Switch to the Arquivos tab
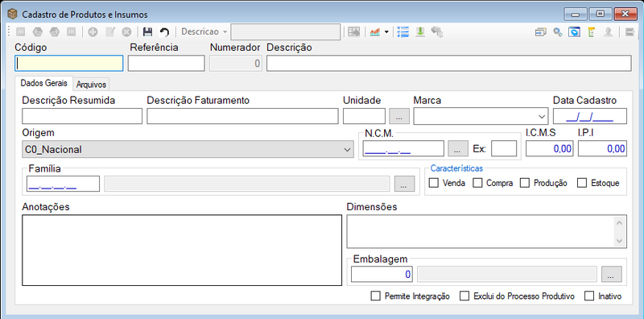Image resolution: width=644 pixels, height=319 pixels. [91, 85]
